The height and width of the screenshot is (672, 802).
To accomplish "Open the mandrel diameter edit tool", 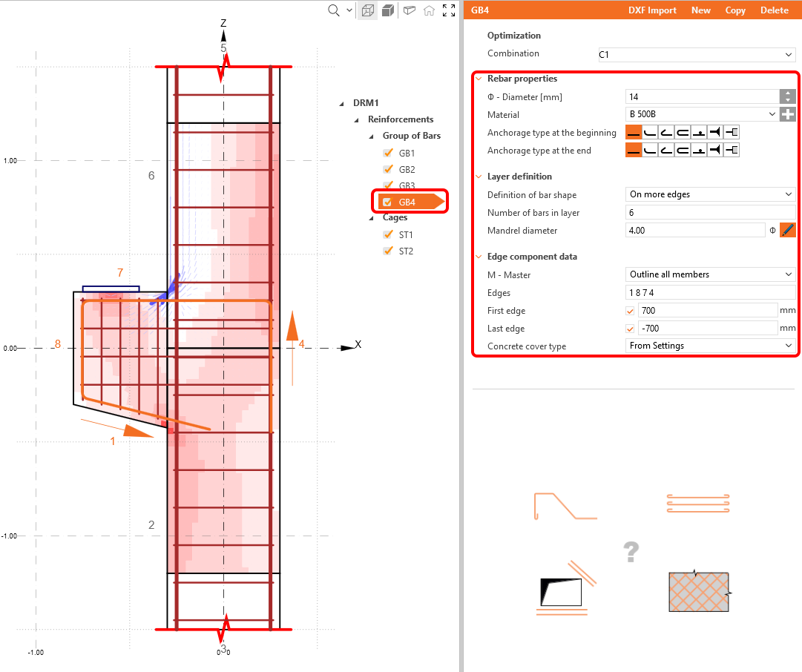I will 787,230.
